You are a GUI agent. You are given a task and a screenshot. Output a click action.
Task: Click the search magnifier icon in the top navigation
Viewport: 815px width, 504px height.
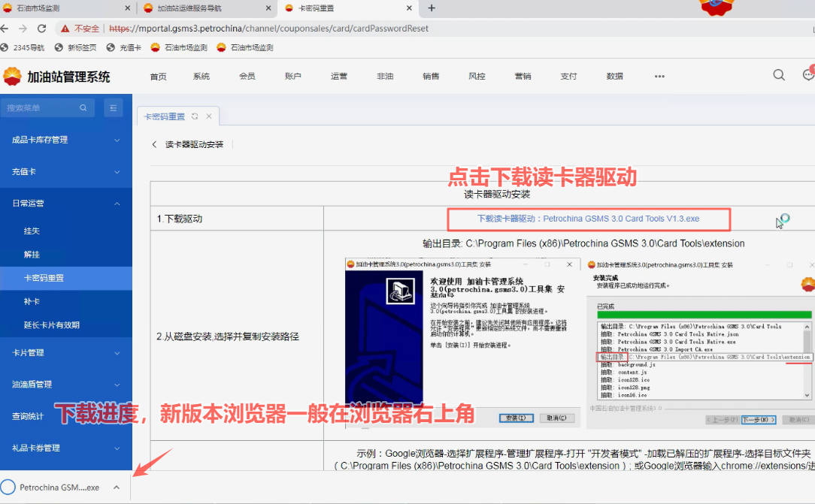click(x=779, y=75)
